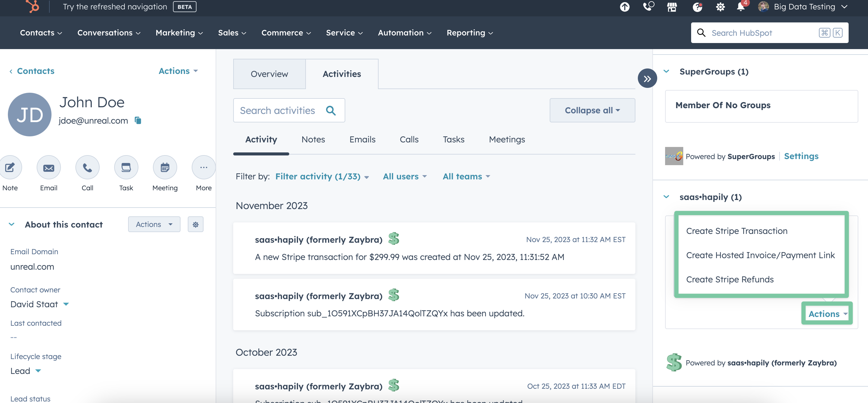Click the Search activities field
This screenshot has width=868, height=403.
click(278, 110)
